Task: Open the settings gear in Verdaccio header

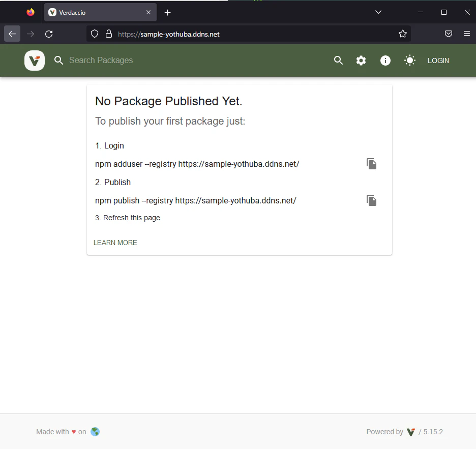Action: (x=361, y=61)
